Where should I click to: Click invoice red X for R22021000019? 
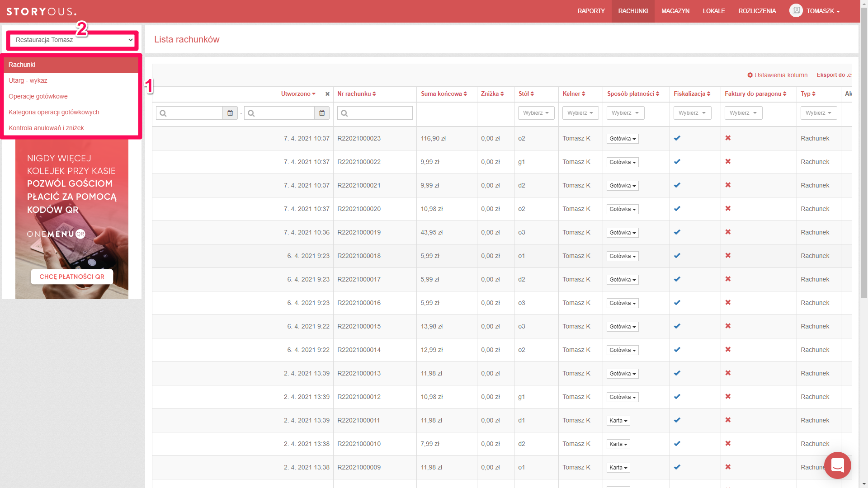pos(728,232)
